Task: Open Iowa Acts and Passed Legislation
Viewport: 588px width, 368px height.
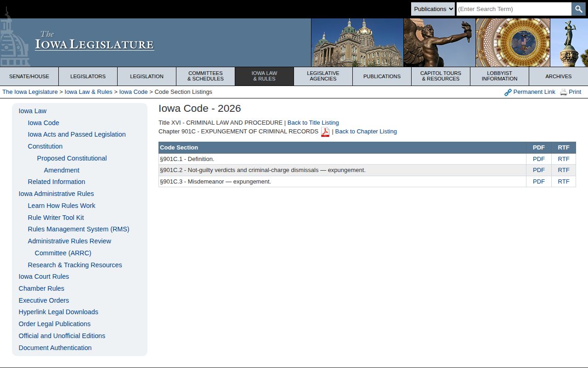Action: [x=77, y=134]
